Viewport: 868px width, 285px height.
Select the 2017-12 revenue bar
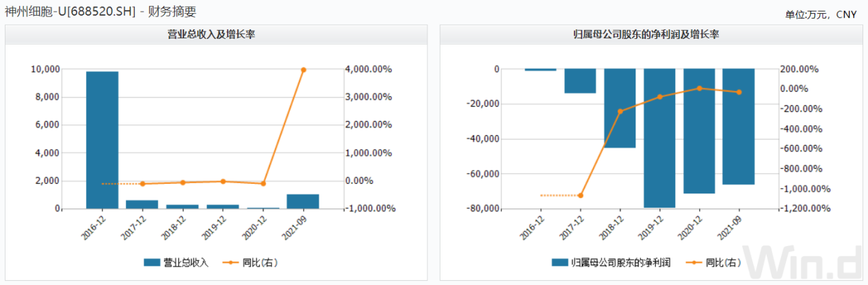tap(142, 204)
